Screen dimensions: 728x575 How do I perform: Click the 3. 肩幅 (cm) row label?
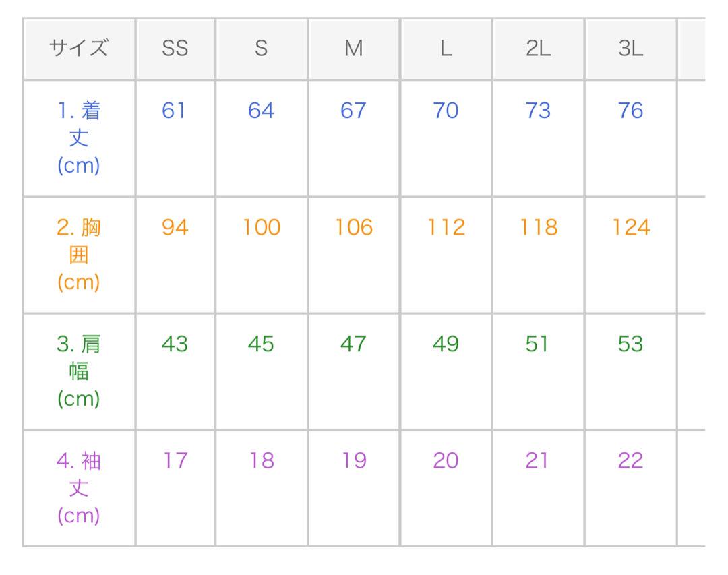pos(79,371)
